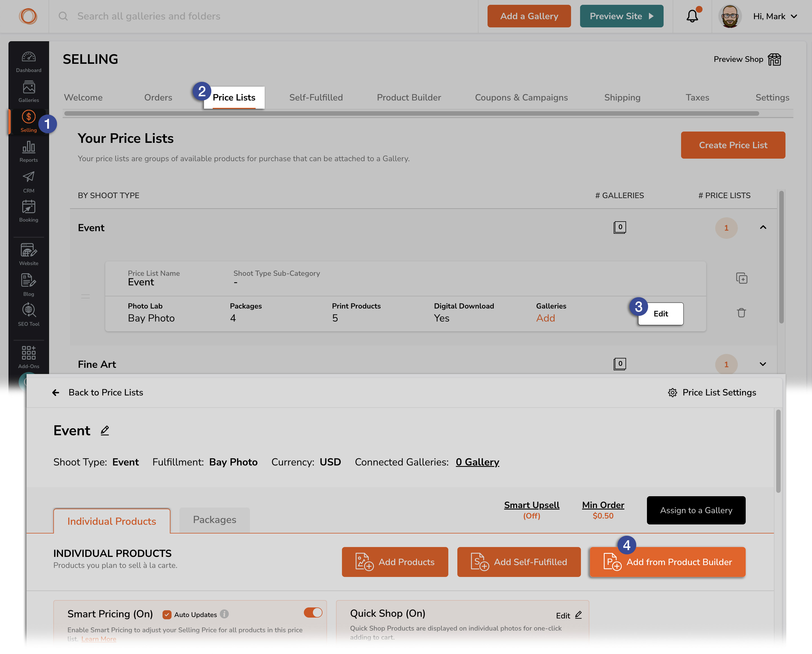Click the orange logo in header
The width and height of the screenshot is (812, 654).
click(28, 16)
